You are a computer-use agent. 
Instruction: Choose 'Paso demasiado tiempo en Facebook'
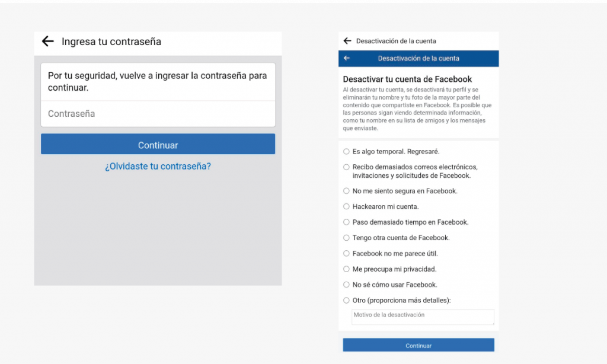(x=346, y=222)
